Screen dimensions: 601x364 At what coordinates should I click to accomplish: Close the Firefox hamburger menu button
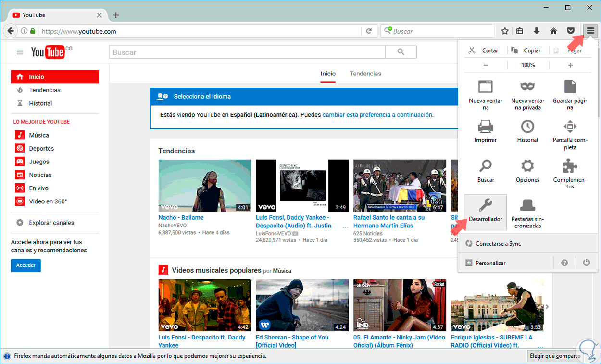590,31
